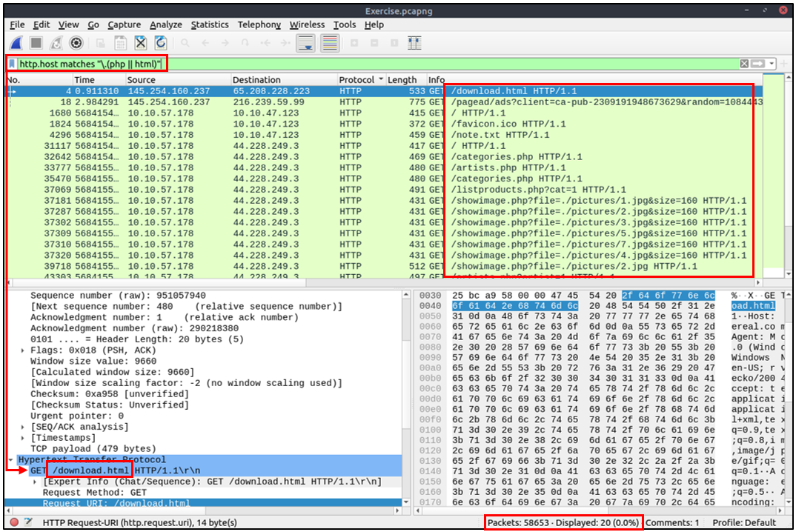Viewport: 796px width, 532px height.
Task: Open capture options gear icon
Action: (76, 43)
